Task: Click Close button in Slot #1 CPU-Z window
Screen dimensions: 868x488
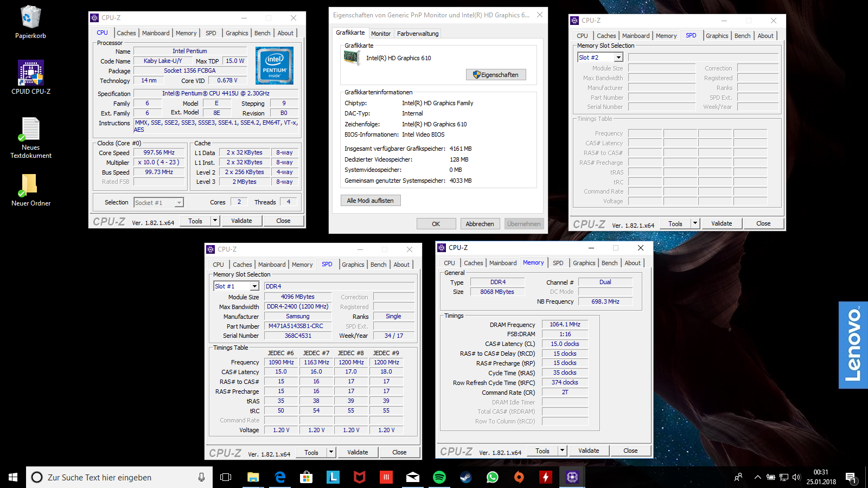Action: pos(399,452)
